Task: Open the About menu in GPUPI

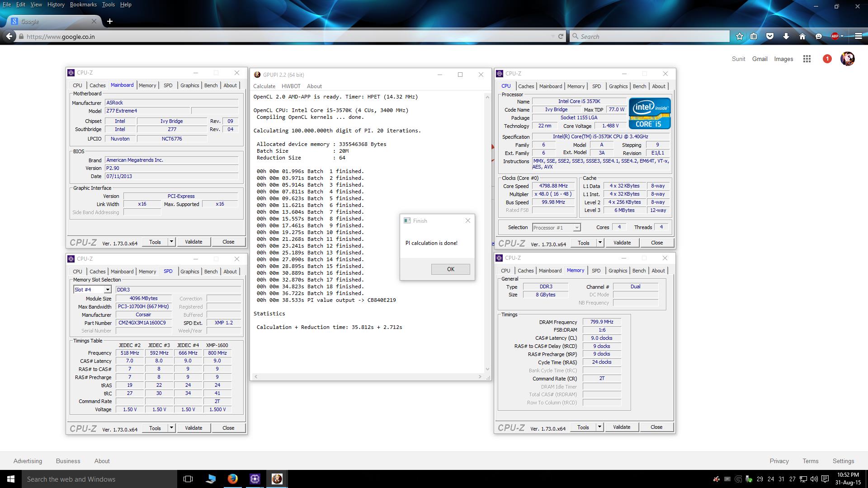Action: [314, 86]
